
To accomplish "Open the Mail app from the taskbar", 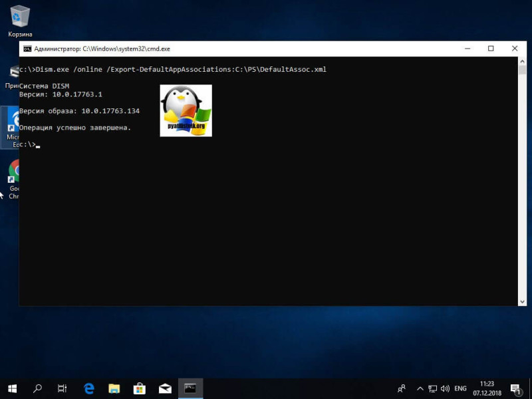I will 165,388.
